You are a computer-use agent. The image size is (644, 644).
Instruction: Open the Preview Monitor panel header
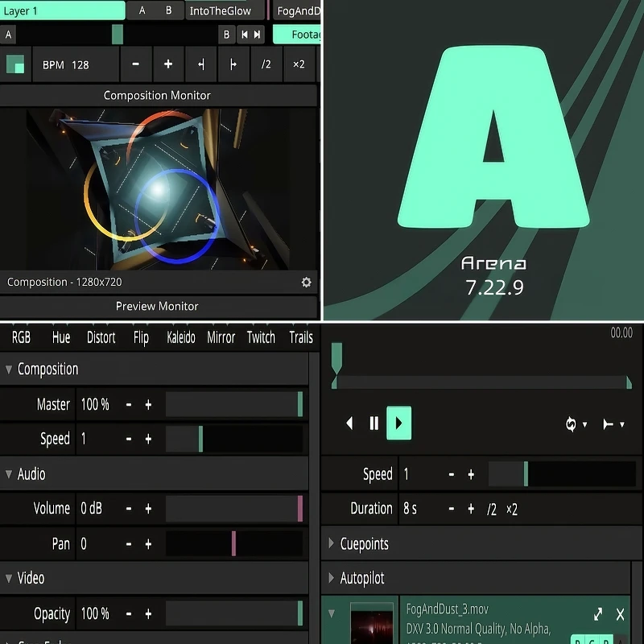158,307
